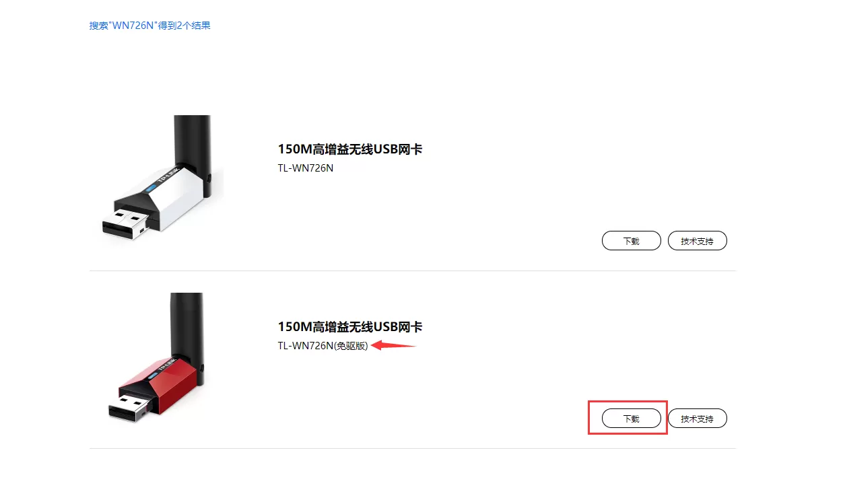Click the USB plug of the white adapter
Image resolution: width=845 pixels, height=504 pixels.
(128, 225)
